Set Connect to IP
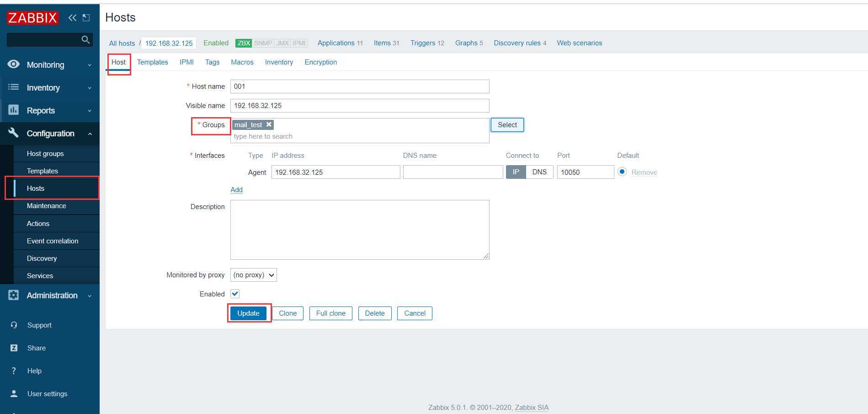Viewport: 868px width, 414px height. tap(516, 172)
